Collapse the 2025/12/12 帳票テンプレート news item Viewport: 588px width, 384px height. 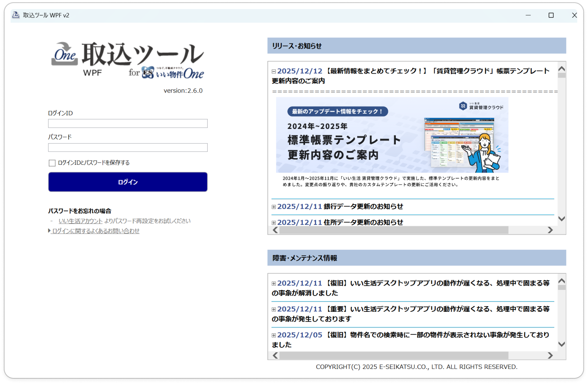[x=274, y=71]
